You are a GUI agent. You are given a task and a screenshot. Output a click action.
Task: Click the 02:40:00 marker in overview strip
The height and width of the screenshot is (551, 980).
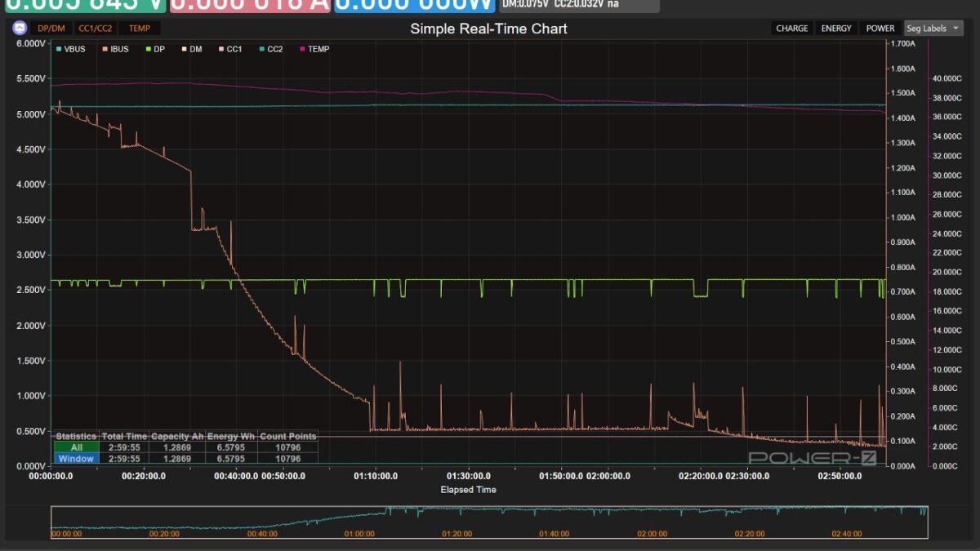tap(847, 534)
